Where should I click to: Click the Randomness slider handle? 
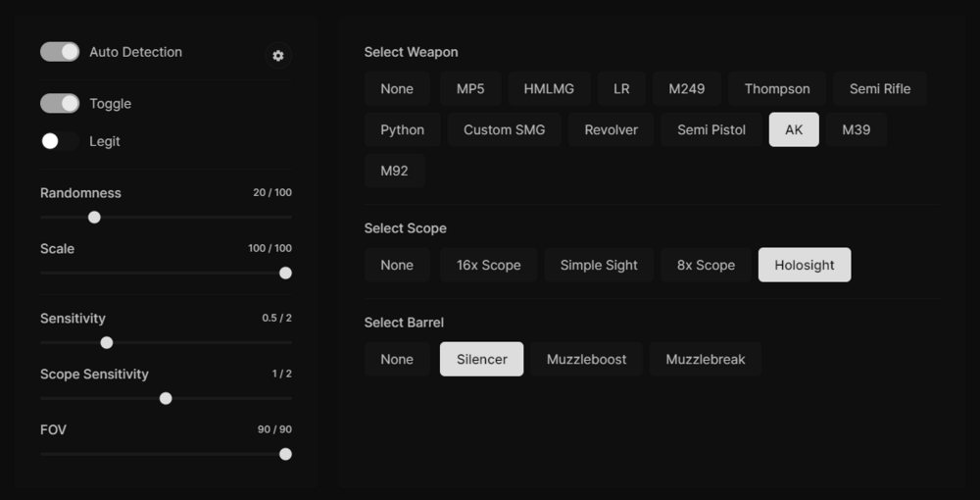(94, 217)
